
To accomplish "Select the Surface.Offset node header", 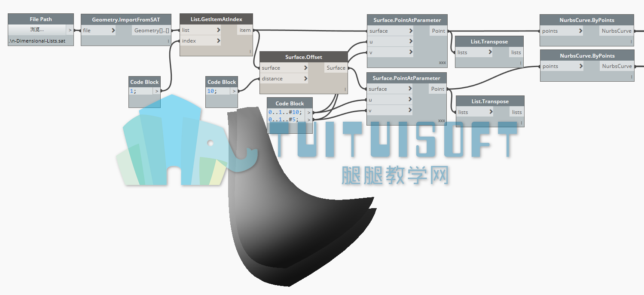I will pyautogui.click(x=304, y=57).
